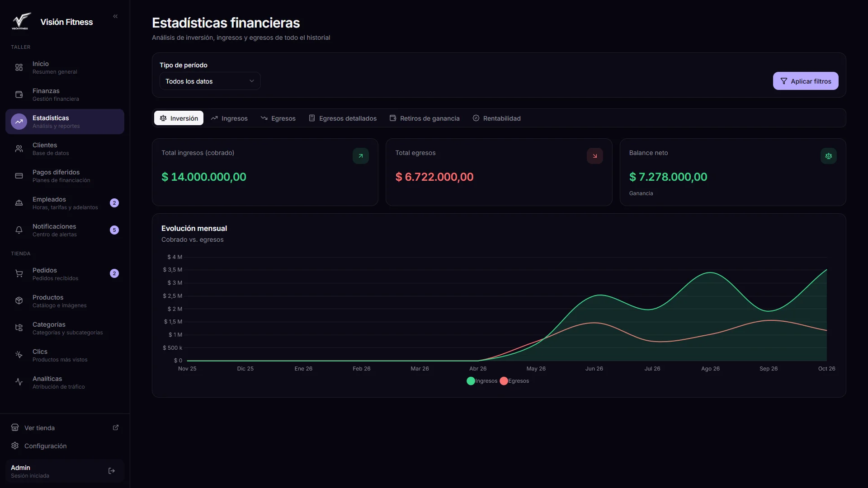Collapse the sidebar with double-chevron icon
This screenshot has width=868, height=488.
tap(115, 16)
